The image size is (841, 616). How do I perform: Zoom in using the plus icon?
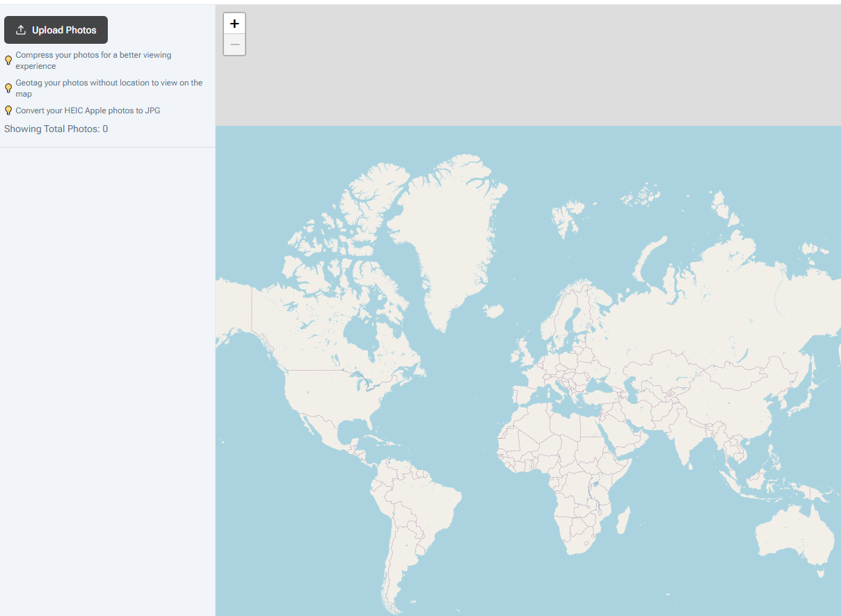pos(234,23)
